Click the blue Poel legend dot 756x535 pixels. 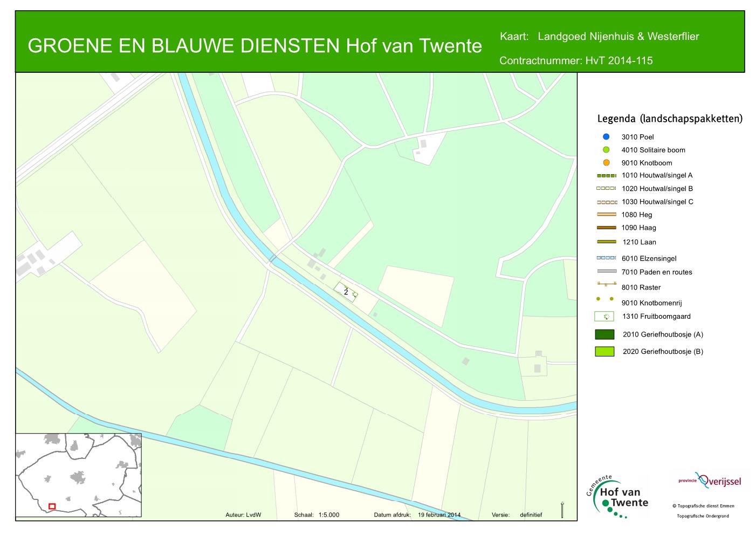point(606,137)
